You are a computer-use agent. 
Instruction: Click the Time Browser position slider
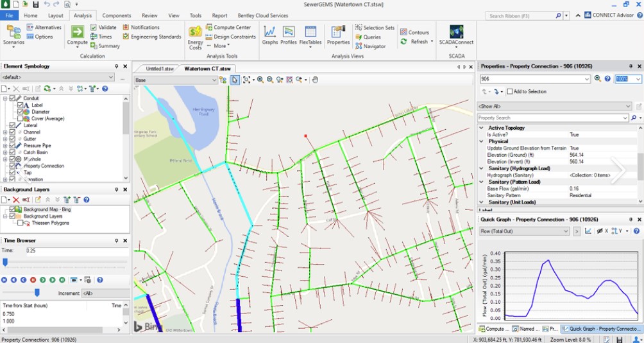(5, 262)
